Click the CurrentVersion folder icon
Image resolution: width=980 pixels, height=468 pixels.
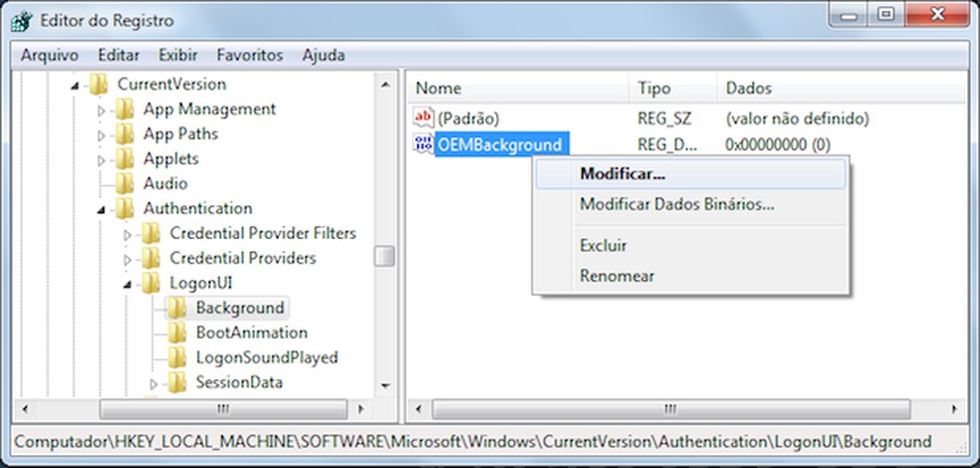coord(99,85)
